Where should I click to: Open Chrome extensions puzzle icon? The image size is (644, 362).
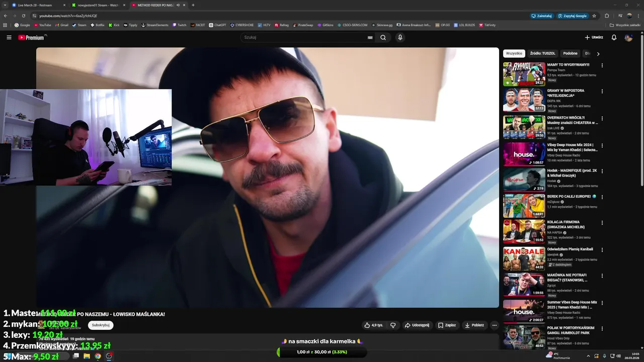pos(607,16)
